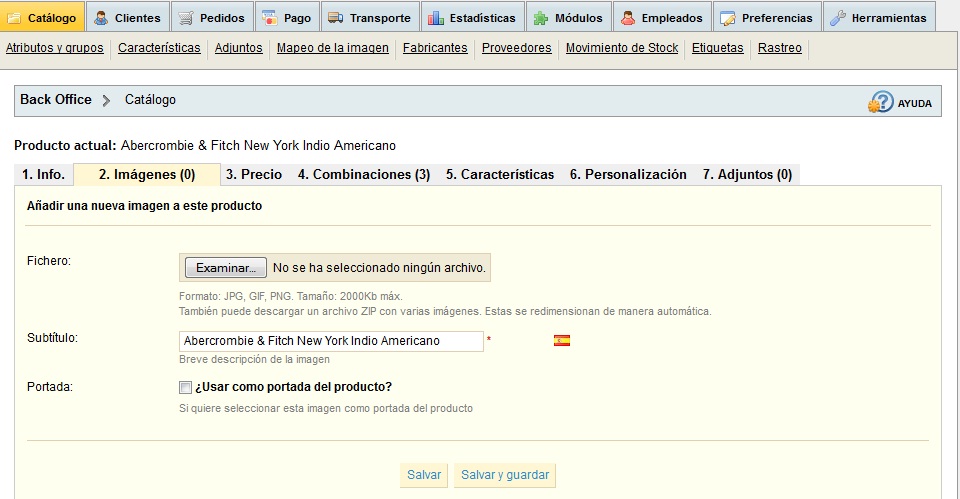960x499 pixels.
Task: Open the Módulos menu tab
Action: coord(569,17)
